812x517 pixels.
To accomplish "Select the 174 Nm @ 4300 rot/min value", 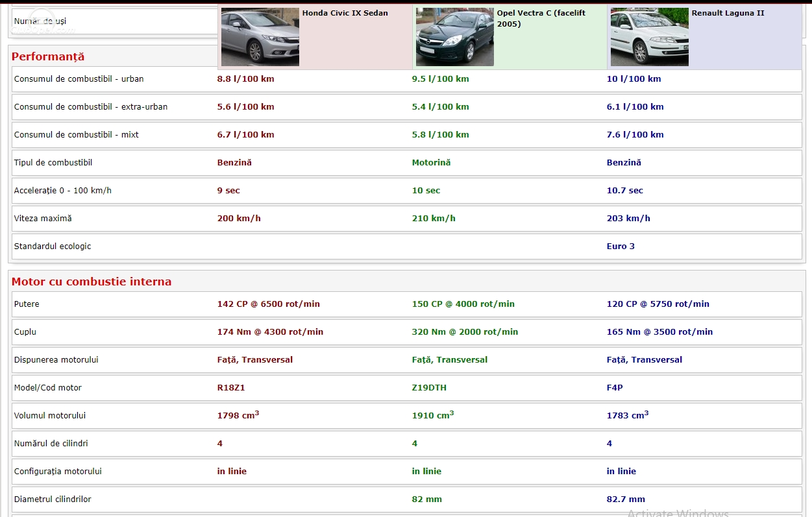I will [x=270, y=332].
